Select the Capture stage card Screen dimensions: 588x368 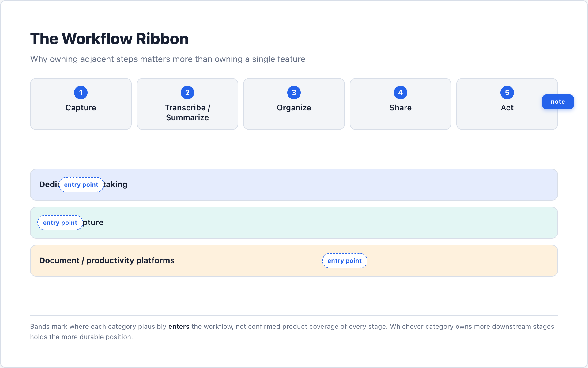(81, 104)
